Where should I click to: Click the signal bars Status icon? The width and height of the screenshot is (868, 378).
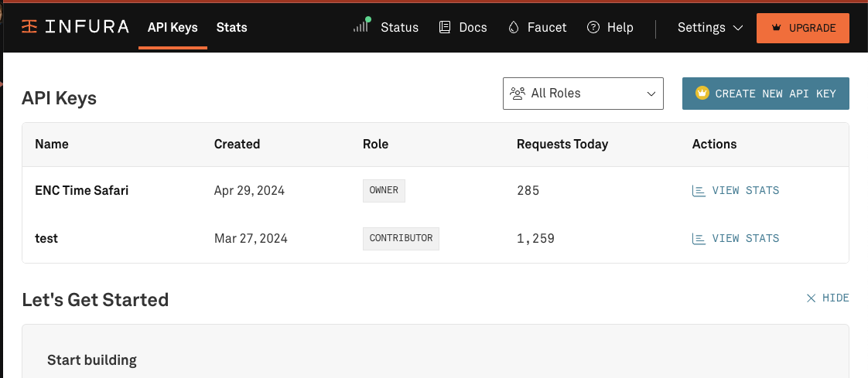pyautogui.click(x=361, y=27)
